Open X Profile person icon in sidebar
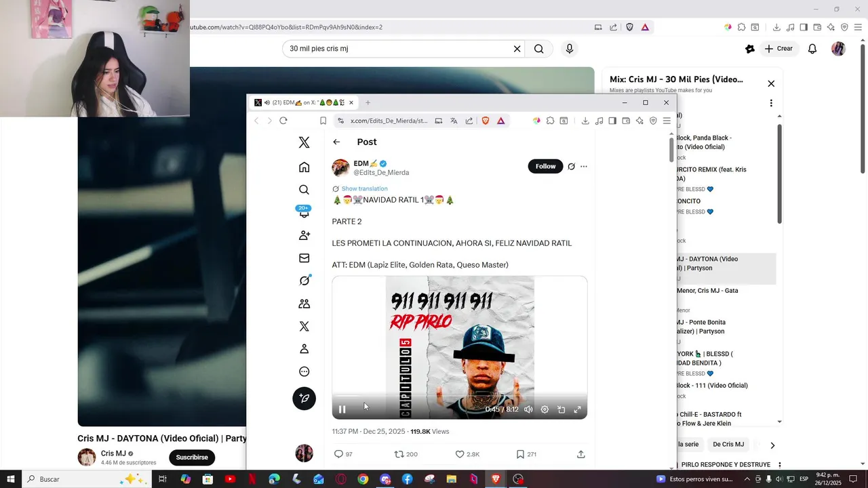The width and height of the screenshot is (868, 488). pos(304,349)
